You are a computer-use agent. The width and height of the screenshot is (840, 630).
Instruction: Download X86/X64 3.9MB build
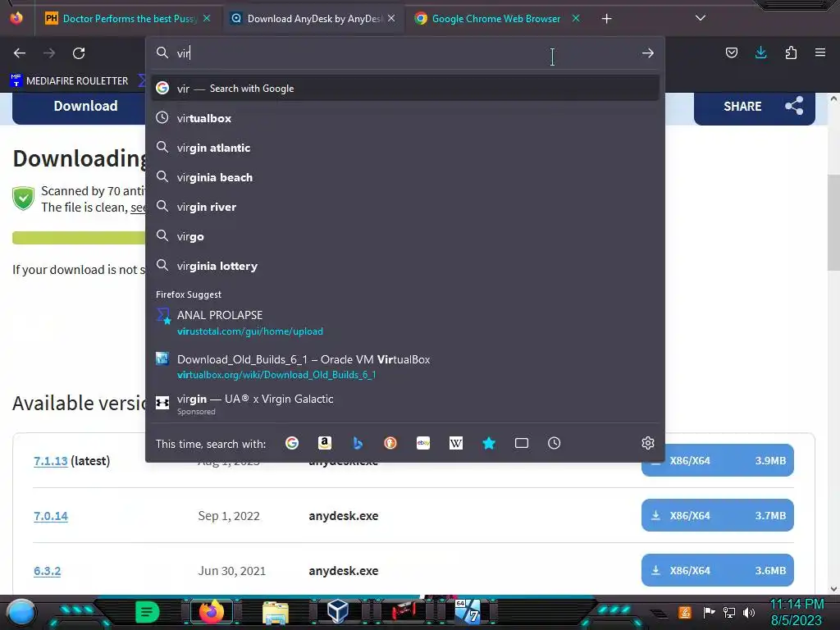tap(717, 460)
